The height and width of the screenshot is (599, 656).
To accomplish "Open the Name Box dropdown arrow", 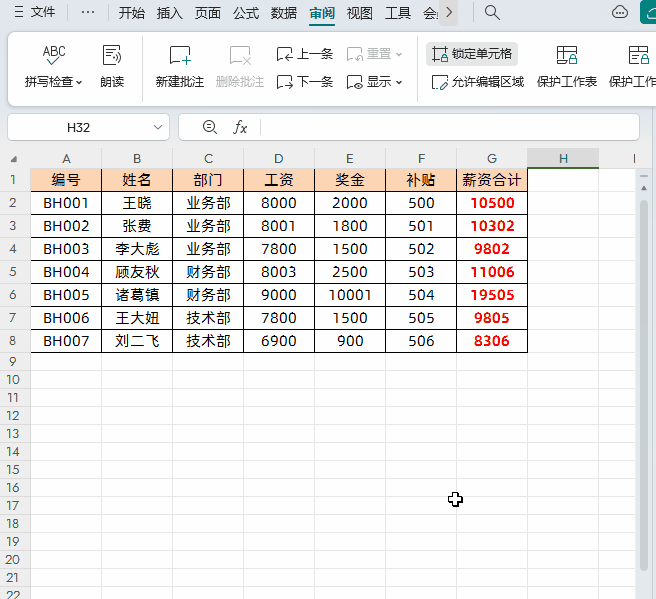I will coord(158,127).
